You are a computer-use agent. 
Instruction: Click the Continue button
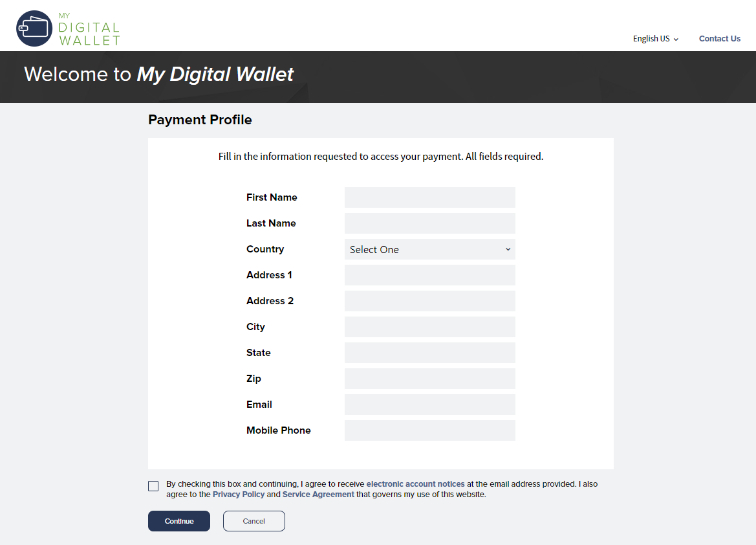[x=179, y=521]
